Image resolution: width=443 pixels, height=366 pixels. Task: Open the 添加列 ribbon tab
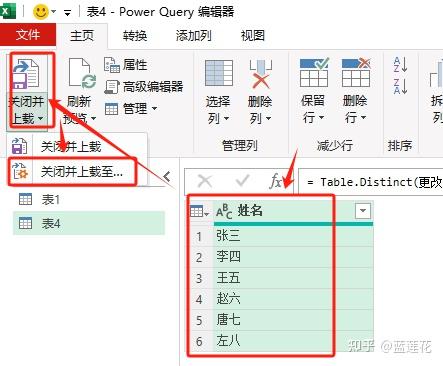tap(193, 36)
